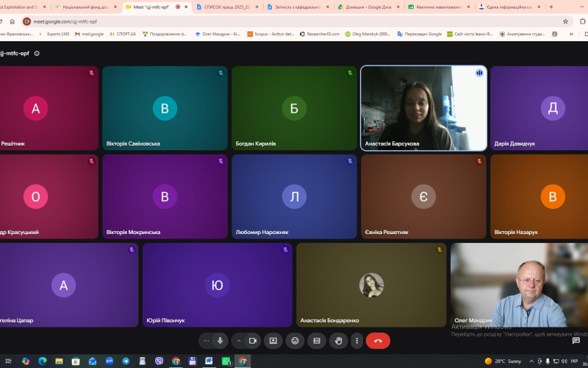Toggle the microphone in the call bar
This screenshot has width=588, height=368.
pyautogui.click(x=220, y=341)
